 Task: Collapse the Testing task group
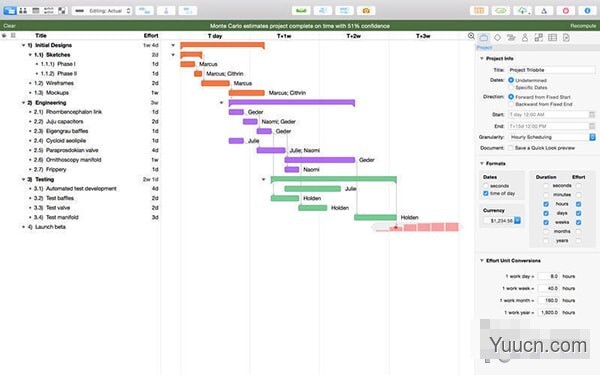point(23,179)
